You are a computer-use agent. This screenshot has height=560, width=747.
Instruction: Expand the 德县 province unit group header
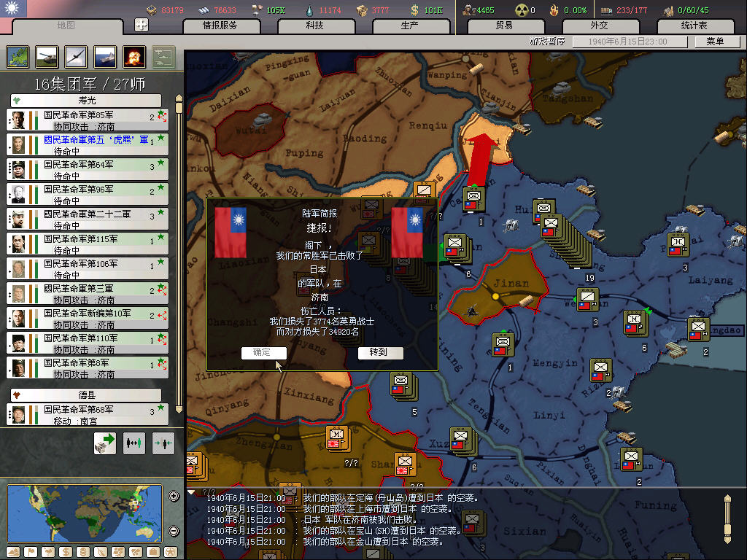87,394
